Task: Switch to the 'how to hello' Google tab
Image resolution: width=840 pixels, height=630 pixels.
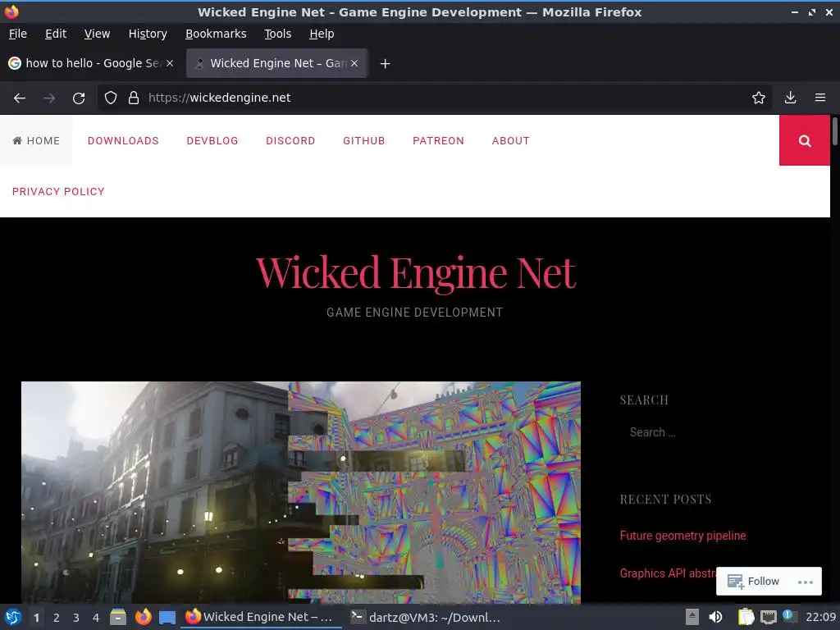Action: pyautogui.click(x=90, y=63)
